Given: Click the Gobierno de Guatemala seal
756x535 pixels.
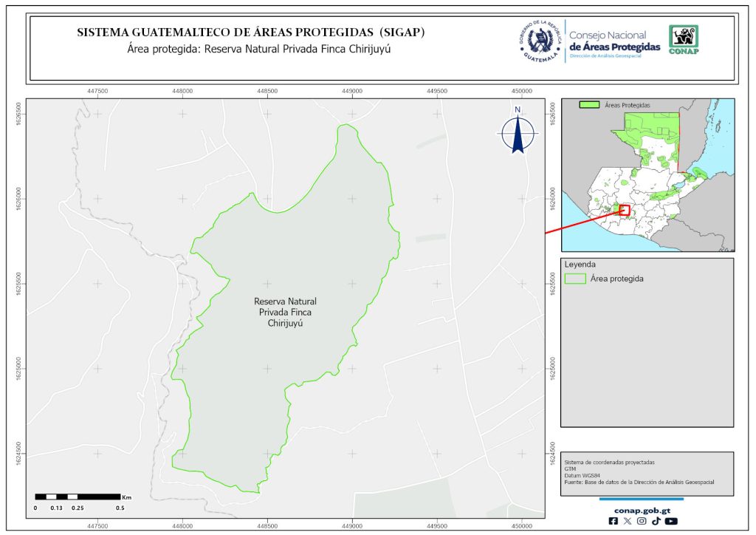Looking at the screenshot, I should coord(540,41).
